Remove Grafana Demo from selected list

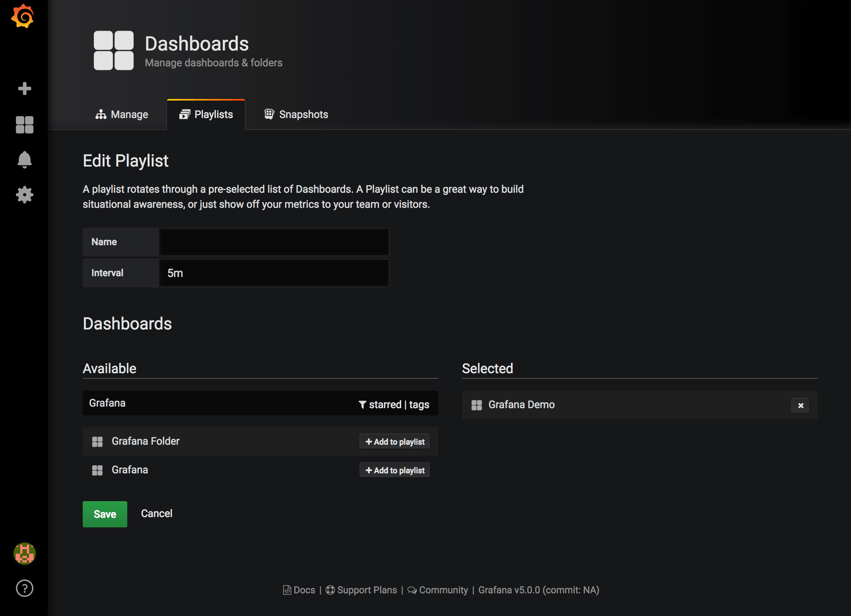point(800,405)
